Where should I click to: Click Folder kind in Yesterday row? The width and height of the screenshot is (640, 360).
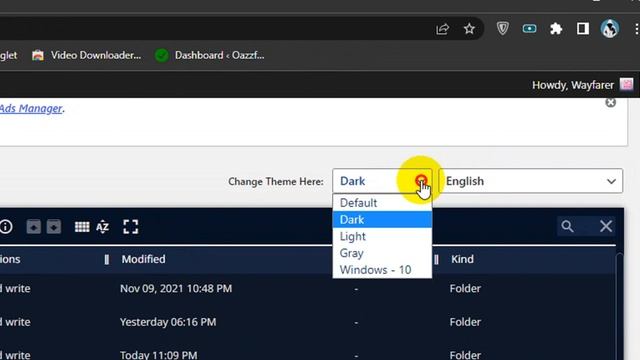[465, 322]
